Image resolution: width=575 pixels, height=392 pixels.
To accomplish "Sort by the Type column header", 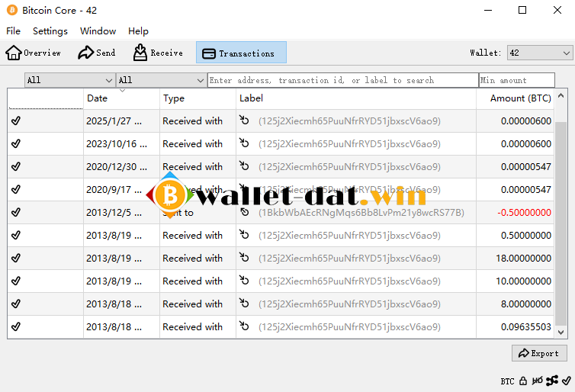I will tap(198, 98).
